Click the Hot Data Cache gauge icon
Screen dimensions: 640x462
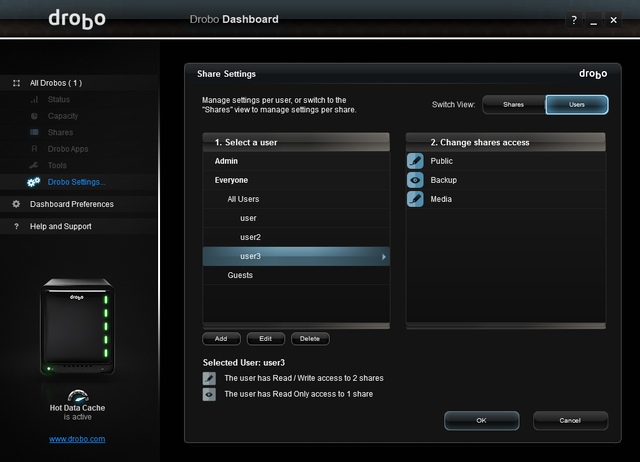coord(77,397)
